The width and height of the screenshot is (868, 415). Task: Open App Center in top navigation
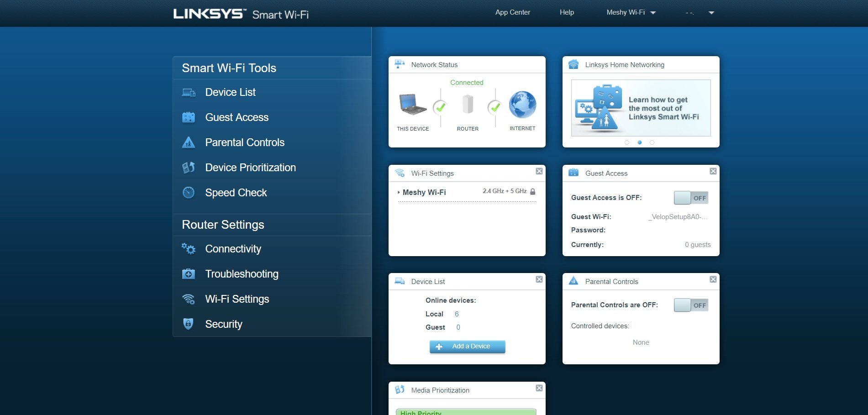coord(513,12)
